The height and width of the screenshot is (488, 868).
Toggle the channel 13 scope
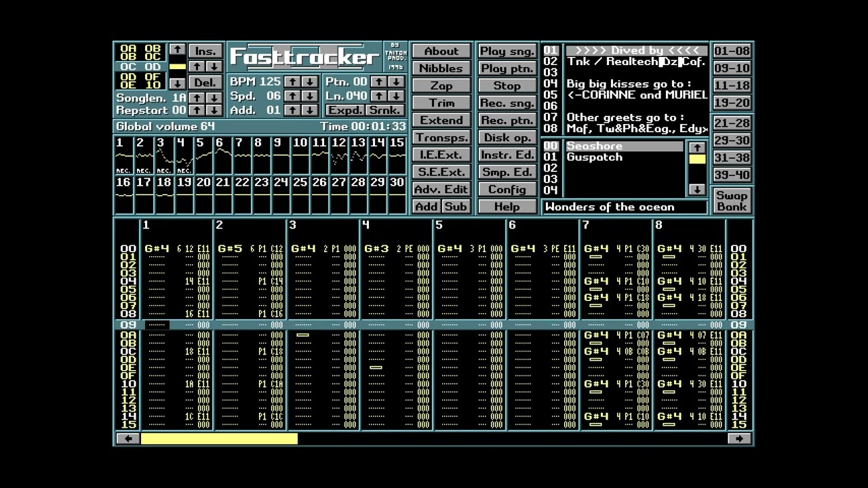pos(358,156)
